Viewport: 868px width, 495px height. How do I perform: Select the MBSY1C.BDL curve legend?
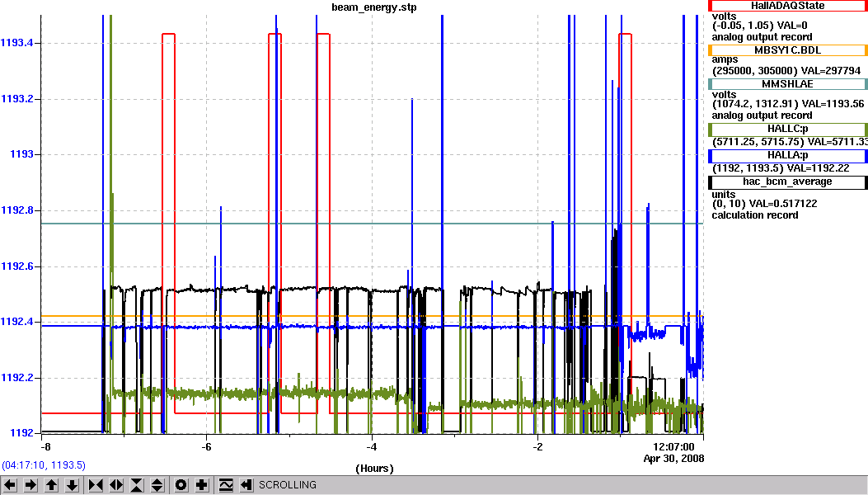coord(788,49)
